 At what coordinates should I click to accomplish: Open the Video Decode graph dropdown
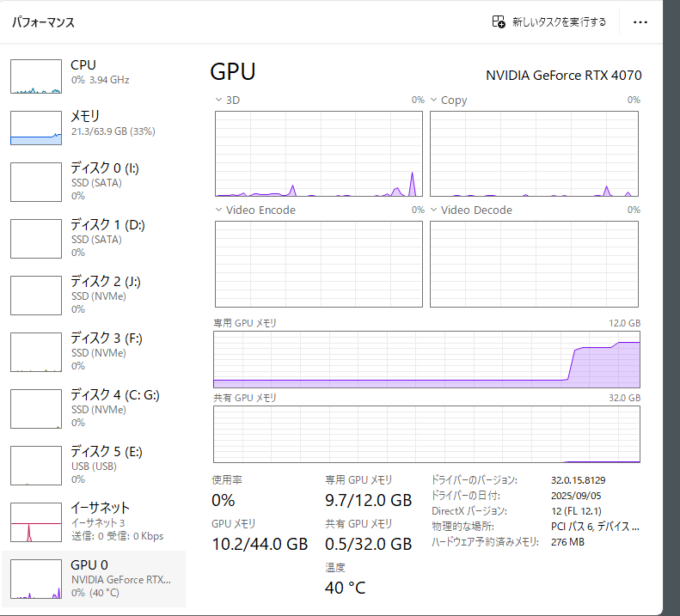pyautogui.click(x=434, y=210)
